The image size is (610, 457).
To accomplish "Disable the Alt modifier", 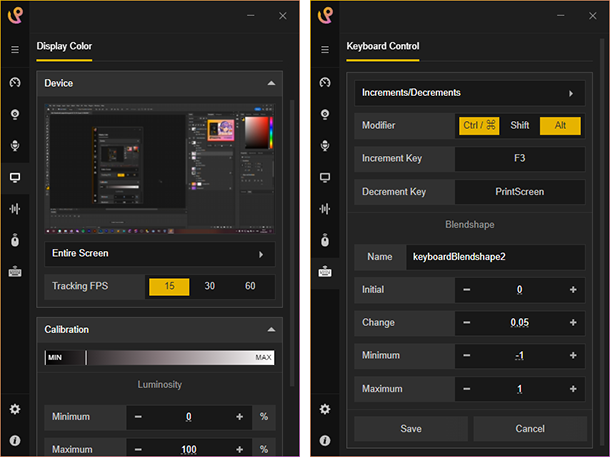I will pos(560,125).
